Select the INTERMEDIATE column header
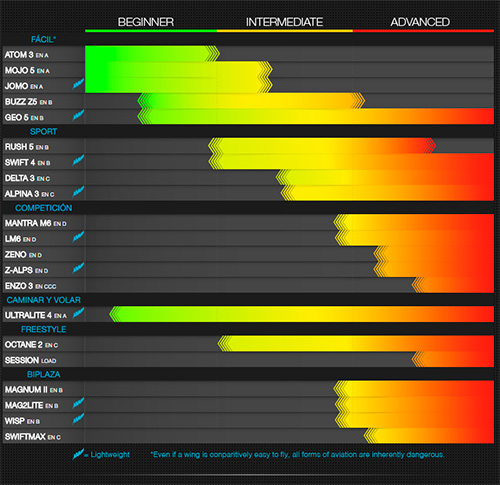 (284, 22)
